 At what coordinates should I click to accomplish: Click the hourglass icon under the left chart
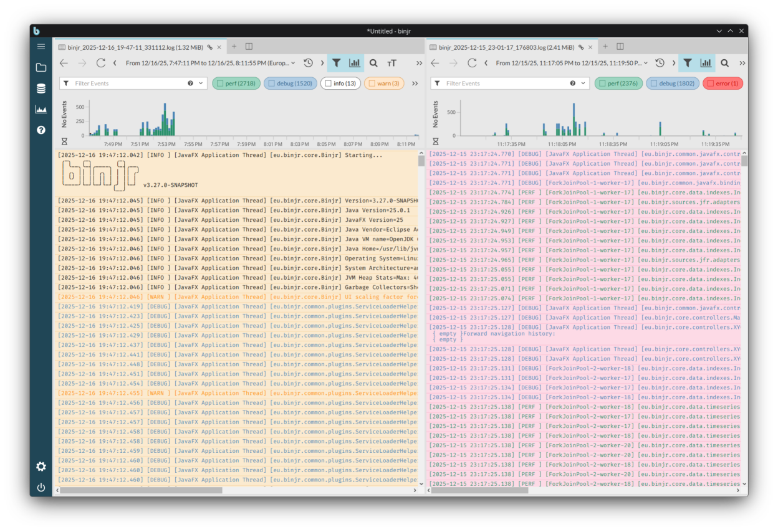click(x=64, y=141)
